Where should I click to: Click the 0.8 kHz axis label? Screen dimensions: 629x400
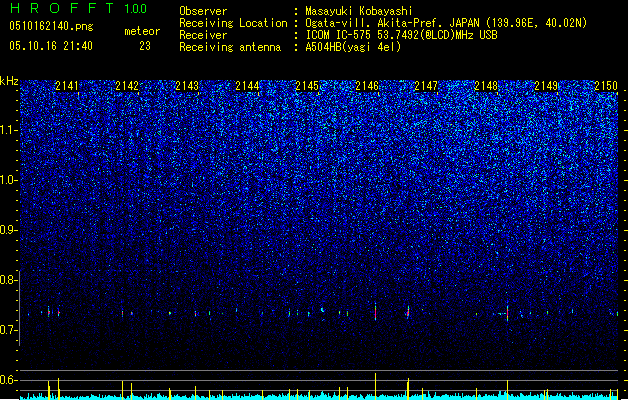[9, 280]
